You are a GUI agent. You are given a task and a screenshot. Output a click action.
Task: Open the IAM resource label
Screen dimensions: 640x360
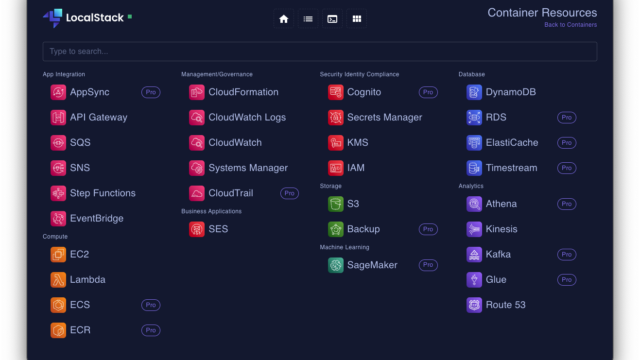[x=356, y=168]
